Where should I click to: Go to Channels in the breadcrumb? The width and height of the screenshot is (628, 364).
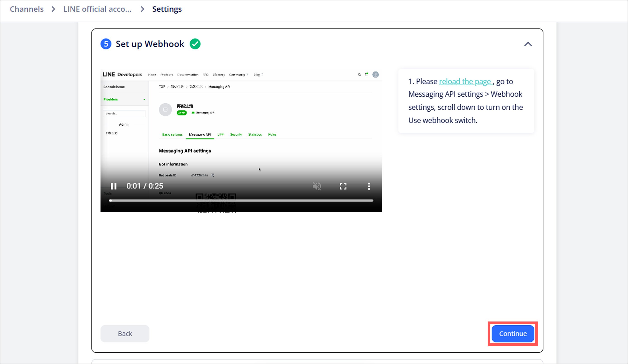click(x=27, y=9)
